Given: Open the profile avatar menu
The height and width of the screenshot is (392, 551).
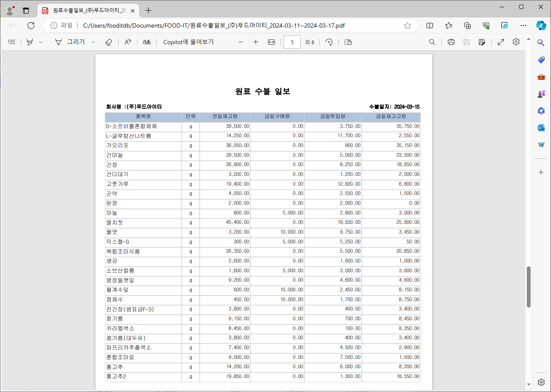Looking at the screenshot, I should 11,10.
